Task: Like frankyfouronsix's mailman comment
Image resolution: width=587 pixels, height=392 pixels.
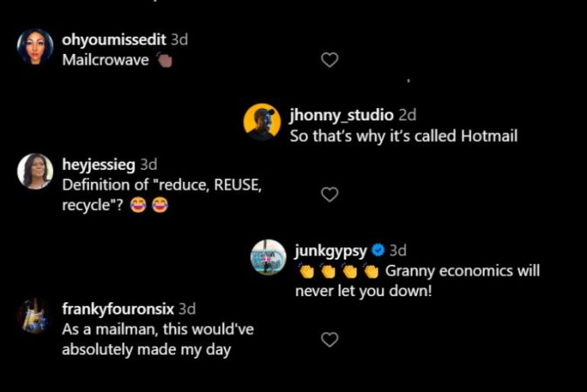Action: [x=330, y=339]
